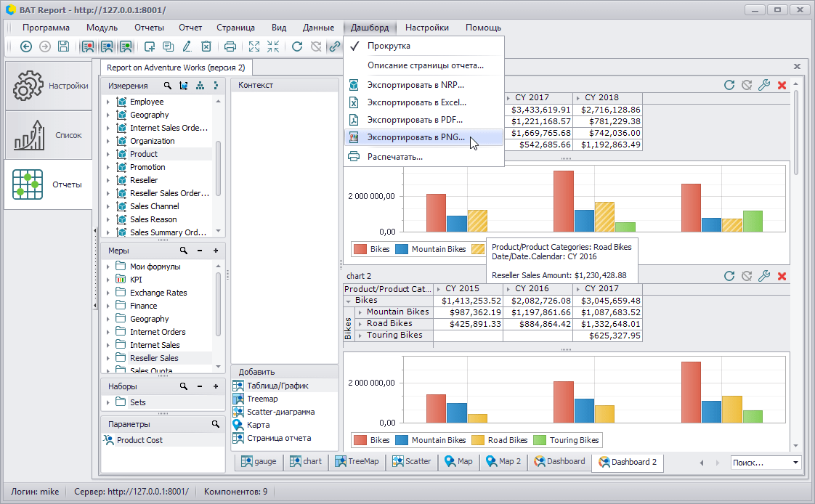Refresh the report with the toolbar refresh icon

coord(297,46)
